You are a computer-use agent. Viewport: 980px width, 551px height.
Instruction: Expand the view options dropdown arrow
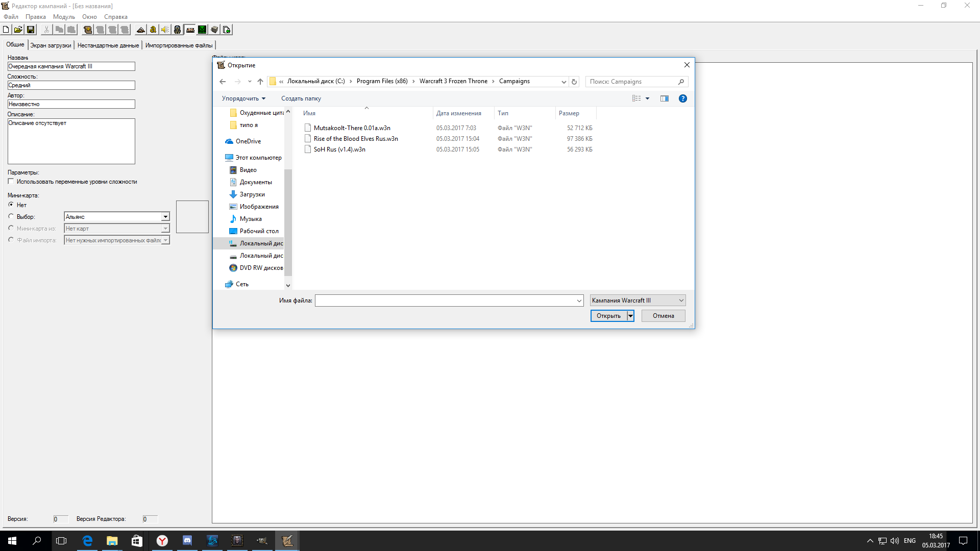tap(648, 98)
